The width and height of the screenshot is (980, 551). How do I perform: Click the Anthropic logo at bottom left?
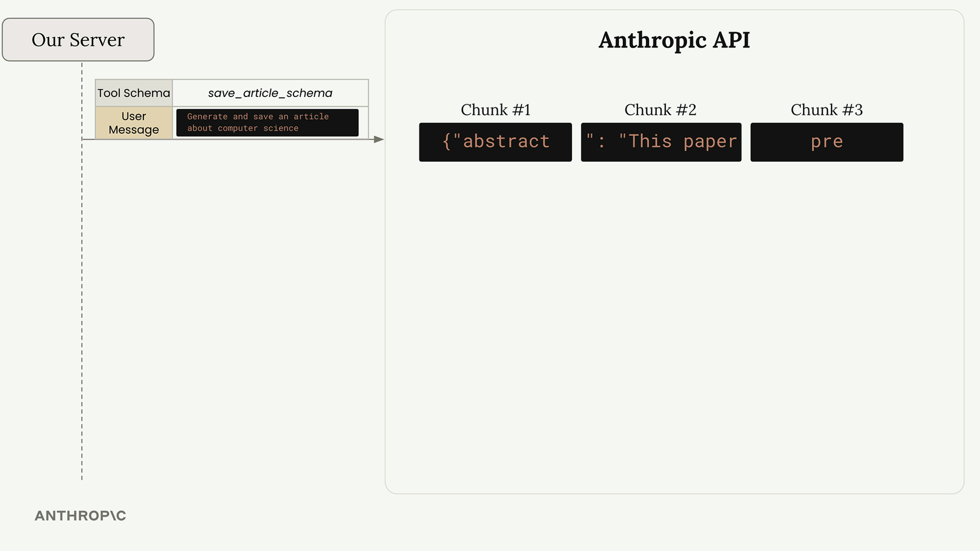tap(80, 515)
